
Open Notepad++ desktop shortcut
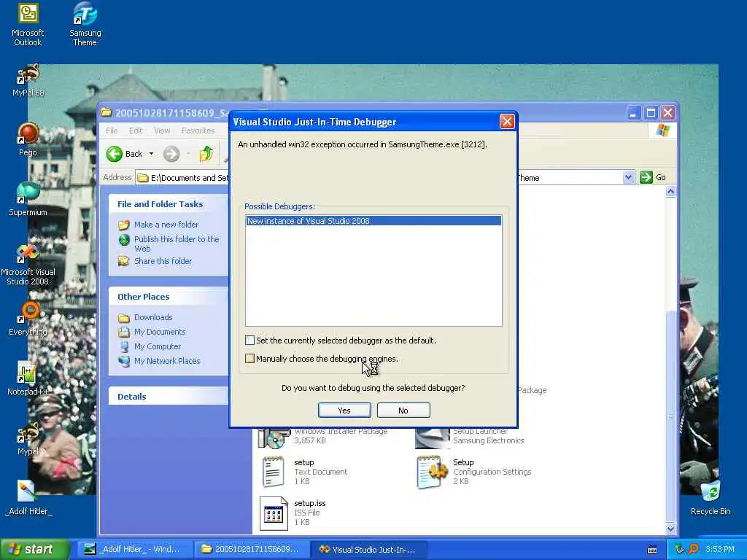pyautogui.click(x=28, y=379)
